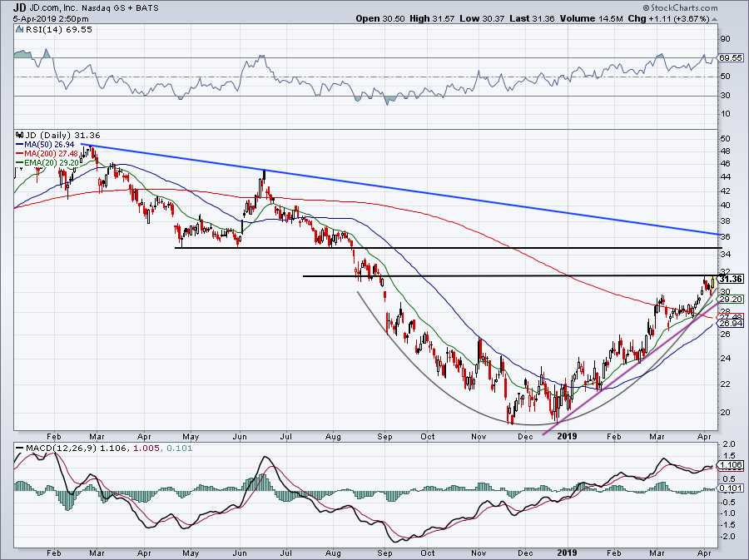Click the 2.0 level on the MACD axis

point(728,444)
